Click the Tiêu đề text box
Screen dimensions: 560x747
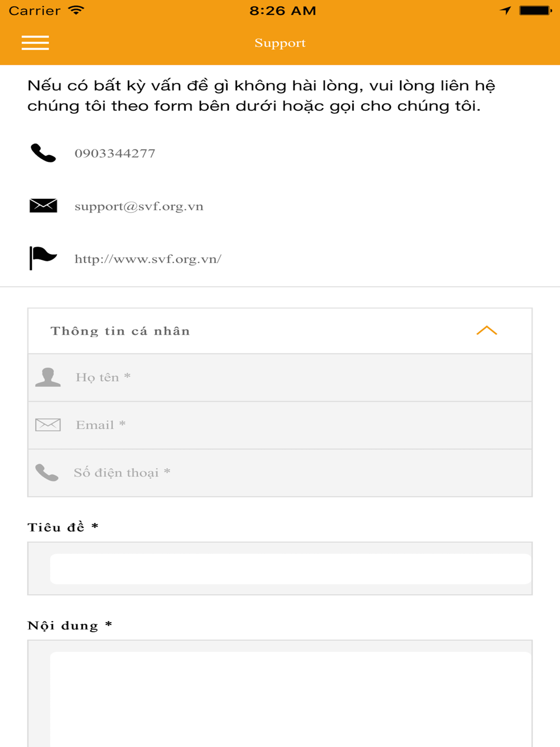(290, 569)
